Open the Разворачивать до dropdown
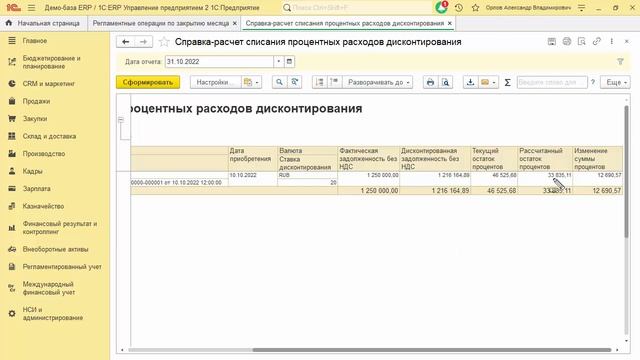Viewport: 640px width, 360px height. (x=378, y=82)
